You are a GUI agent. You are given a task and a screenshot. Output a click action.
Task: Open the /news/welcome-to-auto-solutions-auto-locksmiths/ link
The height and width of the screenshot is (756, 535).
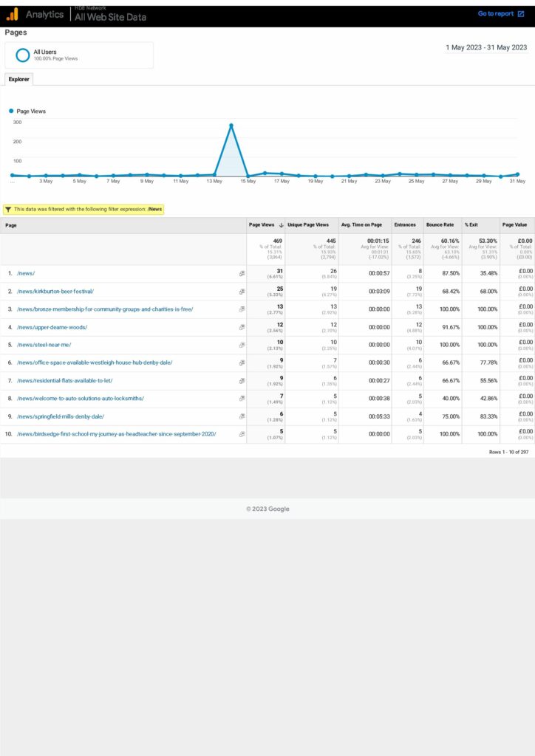tap(81, 399)
